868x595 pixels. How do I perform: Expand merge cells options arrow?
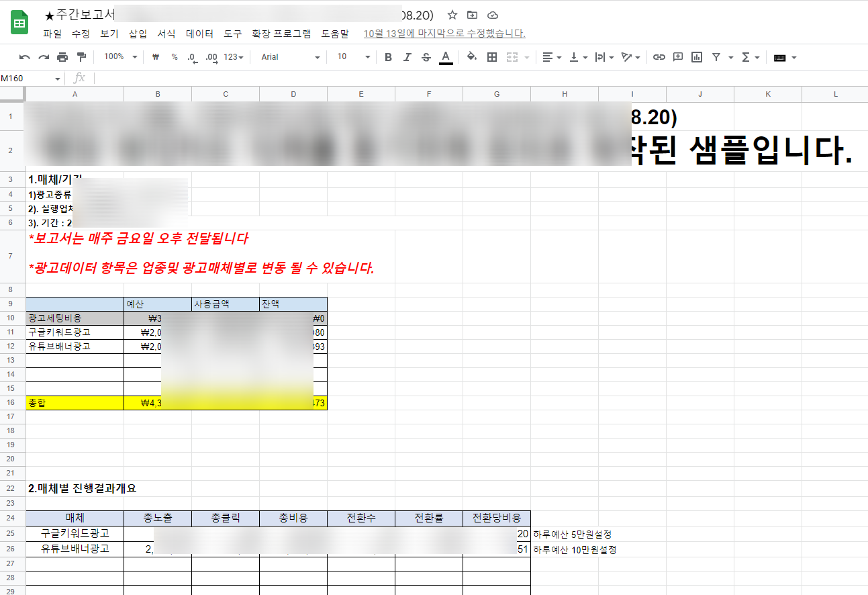coord(527,58)
